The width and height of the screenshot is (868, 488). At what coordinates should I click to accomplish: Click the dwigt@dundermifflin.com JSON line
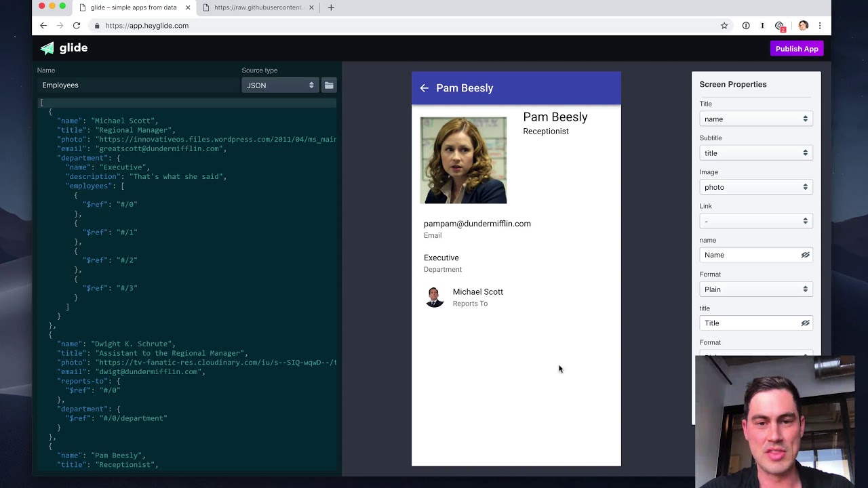[x=131, y=371]
